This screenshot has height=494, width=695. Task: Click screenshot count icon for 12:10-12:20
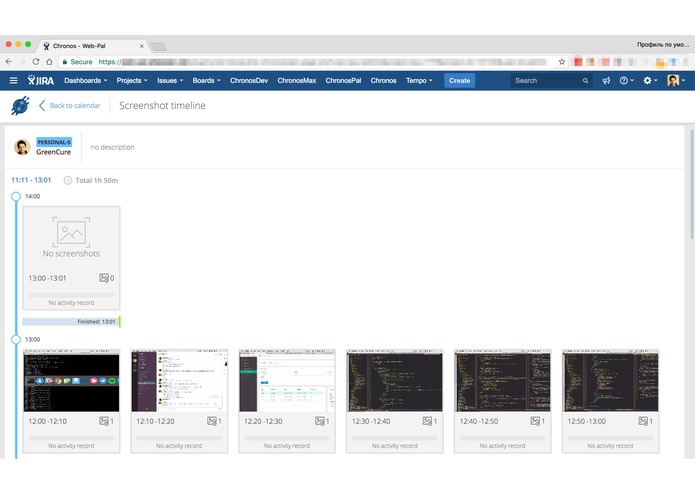pos(212,421)
